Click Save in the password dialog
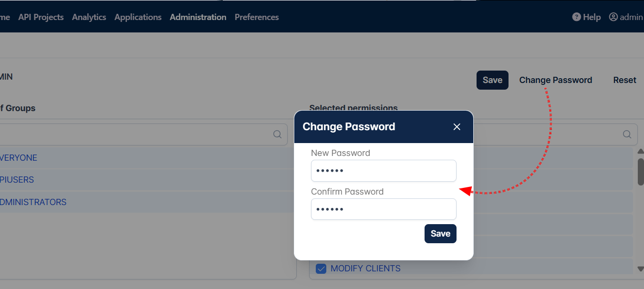 pos(440,234)
